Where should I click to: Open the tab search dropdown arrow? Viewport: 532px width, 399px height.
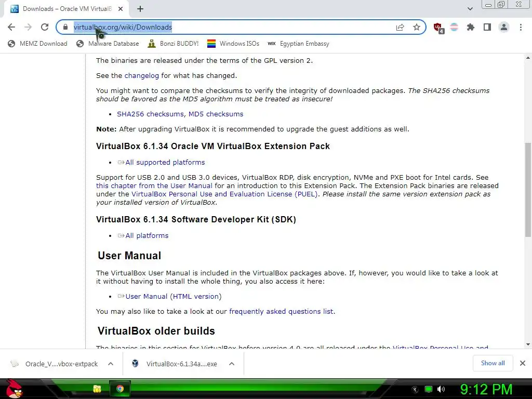470,9
